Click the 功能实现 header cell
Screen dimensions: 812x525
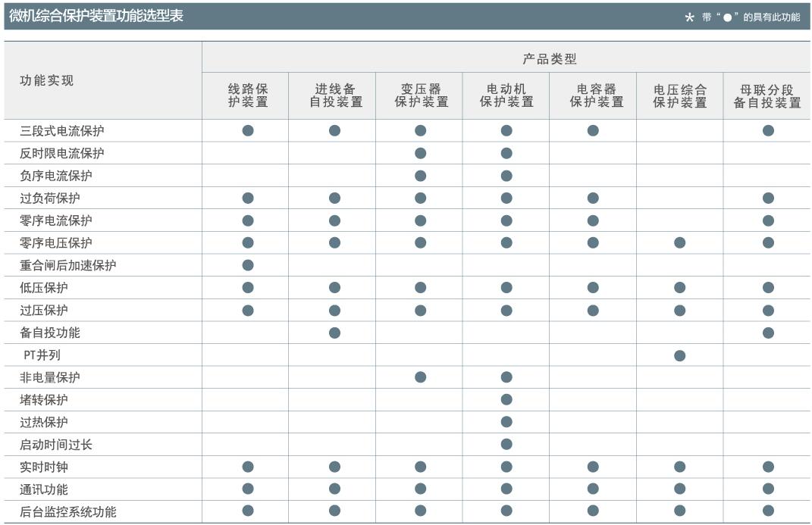click(47, 80)
